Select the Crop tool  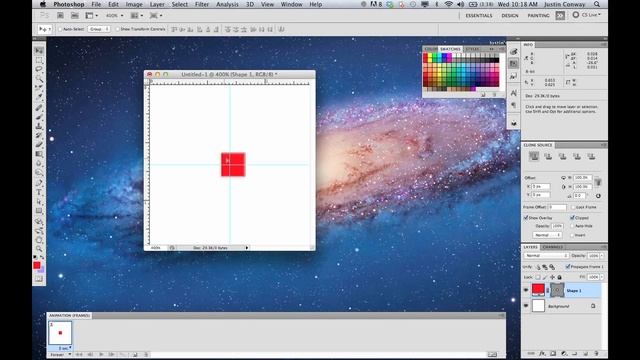(39, 87)
